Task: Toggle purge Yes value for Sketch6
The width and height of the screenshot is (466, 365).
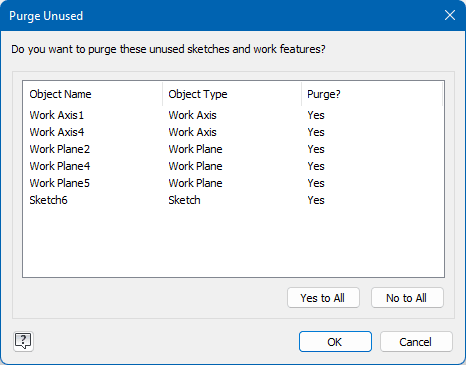Action: 316,200
